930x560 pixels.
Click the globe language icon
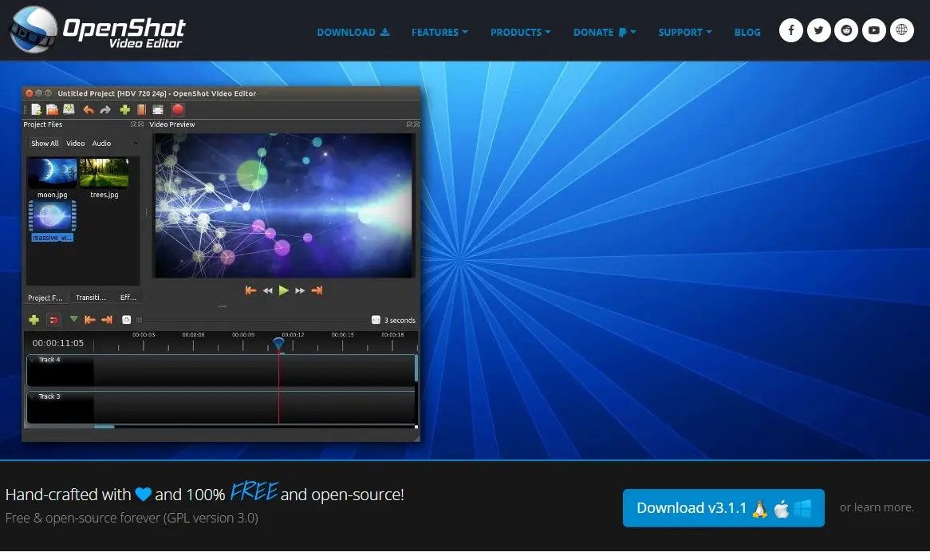(x=901, y=30)
